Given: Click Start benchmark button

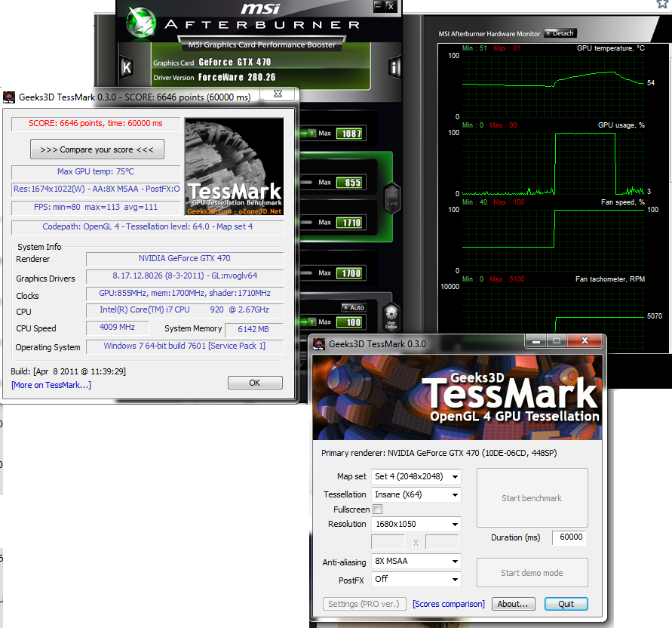Looking at the screenshot, I should 532,498.
